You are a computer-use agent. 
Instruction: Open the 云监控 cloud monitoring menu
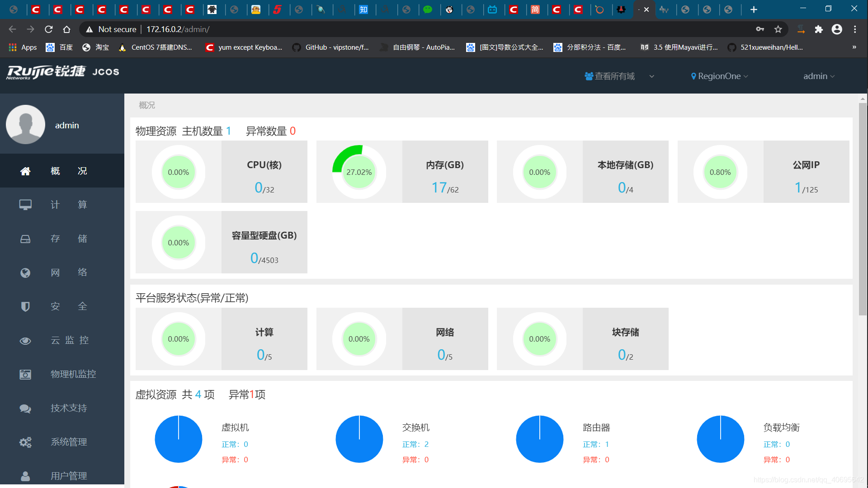tap(62, 340)
